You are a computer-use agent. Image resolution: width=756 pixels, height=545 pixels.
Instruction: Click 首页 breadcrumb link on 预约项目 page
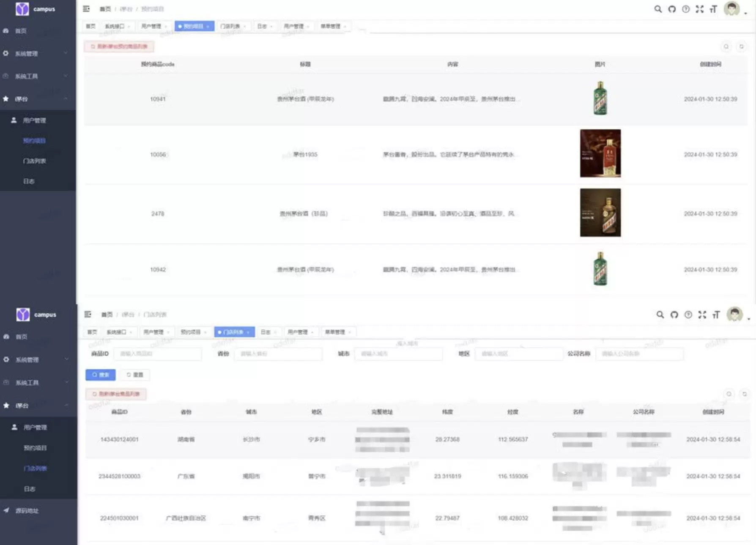(x=105, y=9)
